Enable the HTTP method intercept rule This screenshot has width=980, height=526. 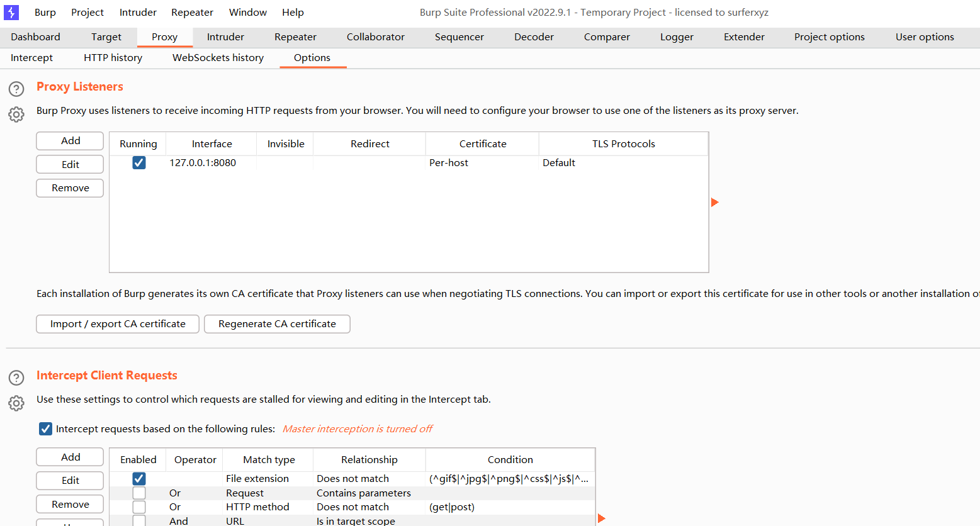click(139, 507)
